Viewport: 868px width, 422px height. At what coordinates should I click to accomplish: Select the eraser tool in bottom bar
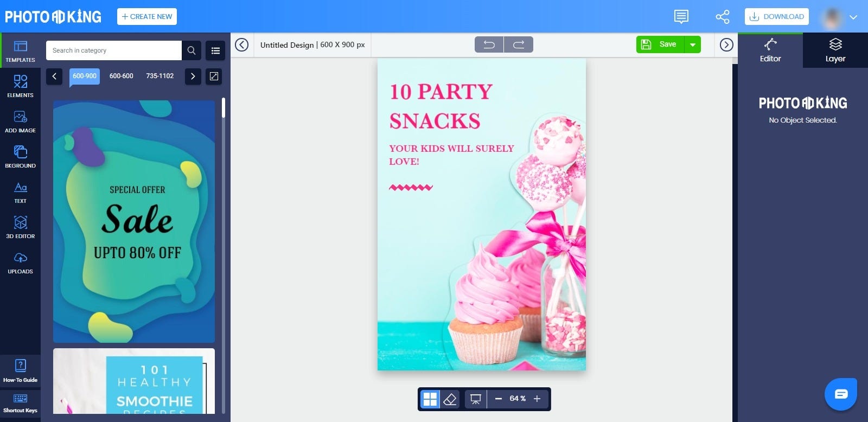click(x=450, y=399)
